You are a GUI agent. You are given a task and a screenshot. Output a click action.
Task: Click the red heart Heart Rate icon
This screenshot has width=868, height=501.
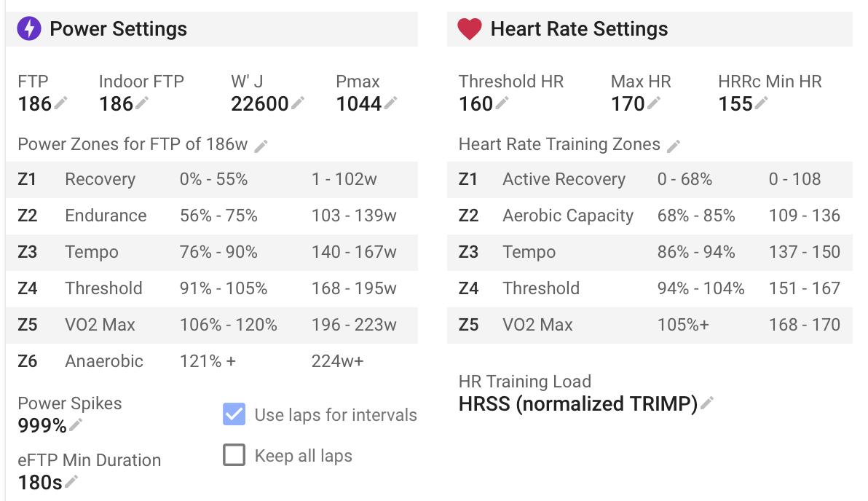(470, 29)
